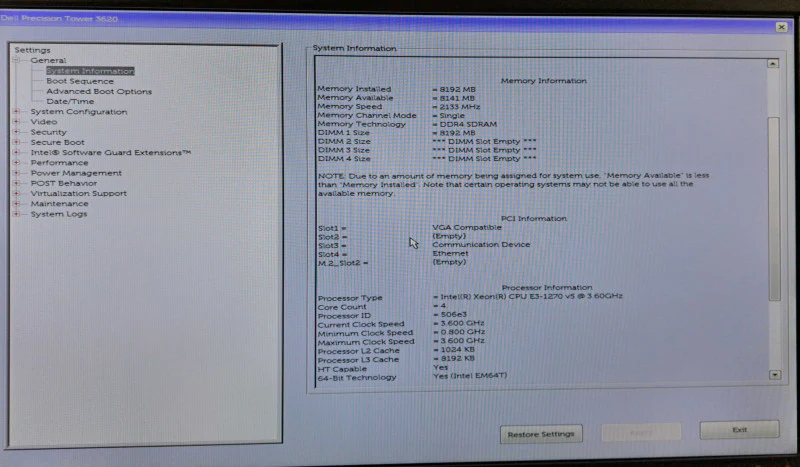This screenshot has width=800, height=467.
Task: Collapse the General tree node
Action: pyautogui.click(x=16, y=60)
